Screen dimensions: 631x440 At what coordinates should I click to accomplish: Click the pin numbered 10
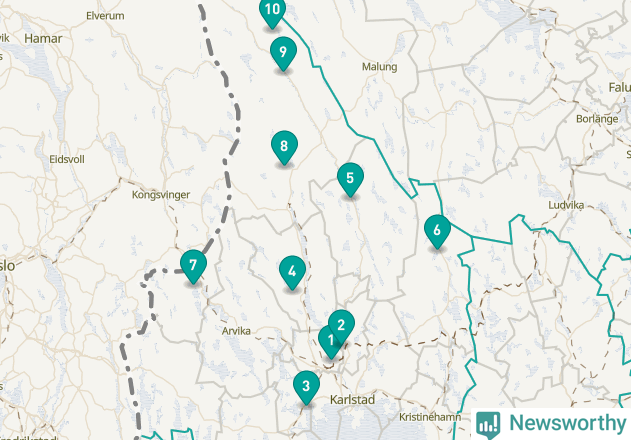click(272, 10)
